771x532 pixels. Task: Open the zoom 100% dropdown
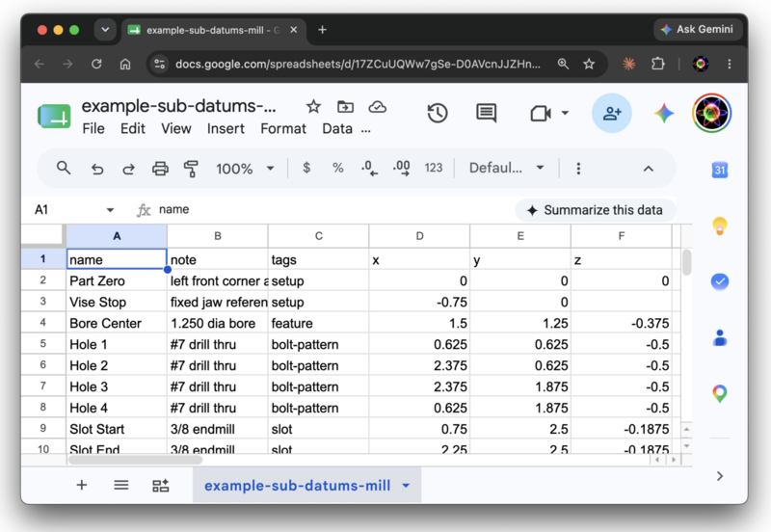(245, 169)
